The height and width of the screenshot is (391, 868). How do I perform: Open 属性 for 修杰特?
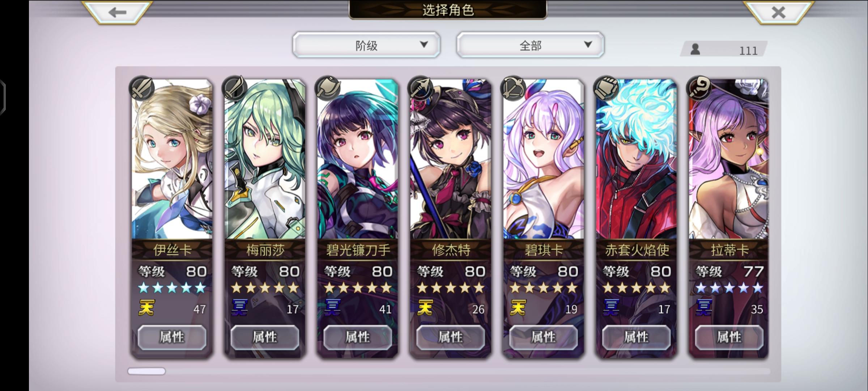point(451,337)
